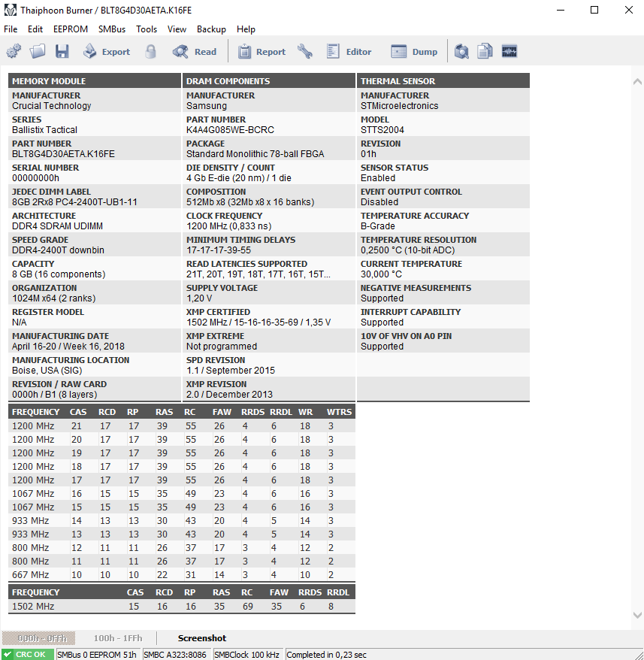Click the timing delays 17-17-17-39-55 value
The image size is (644, 660).
point(219,250)
